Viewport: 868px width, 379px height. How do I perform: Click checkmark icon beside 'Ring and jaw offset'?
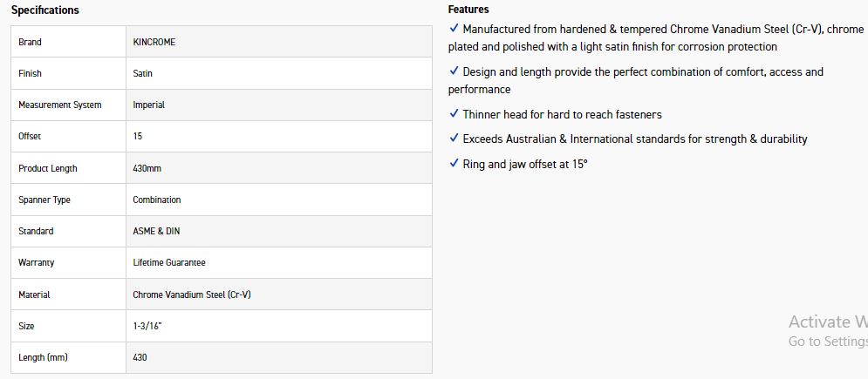pyautogui.click(x=454, y=164)
